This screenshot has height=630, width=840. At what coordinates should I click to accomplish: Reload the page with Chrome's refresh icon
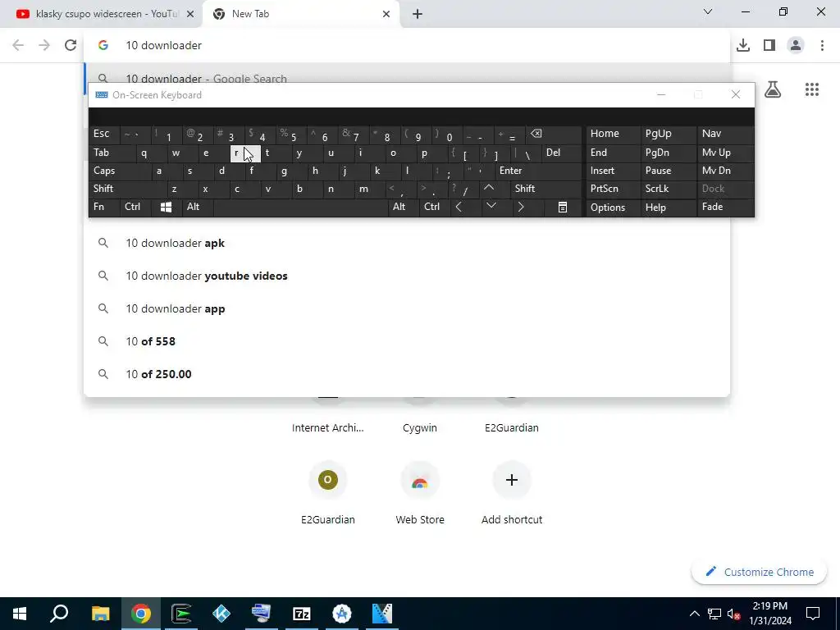(x=71, y=45)
